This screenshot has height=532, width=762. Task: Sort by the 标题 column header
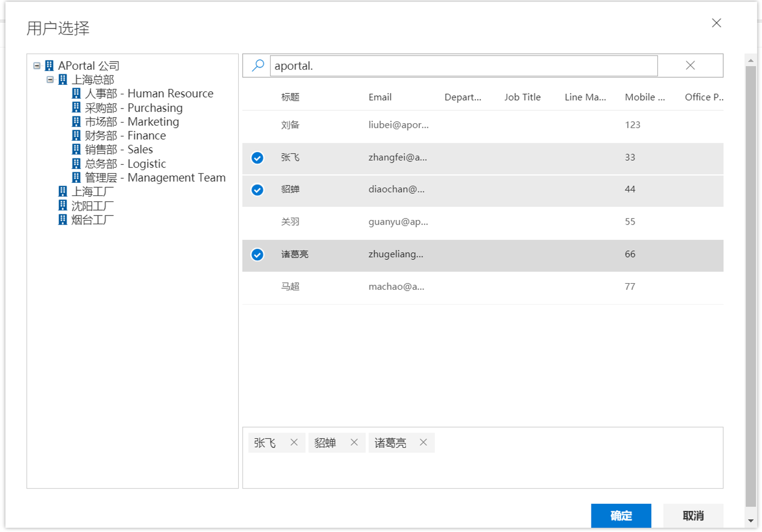(x=290, y=97)
